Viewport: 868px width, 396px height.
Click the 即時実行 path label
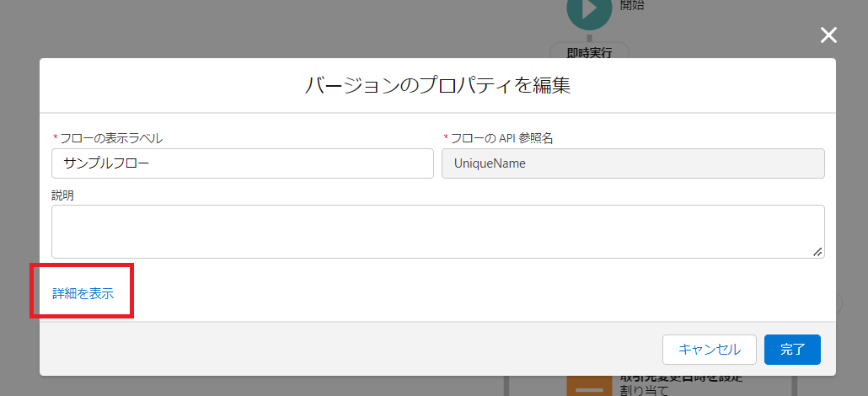(x=589, y=52)
